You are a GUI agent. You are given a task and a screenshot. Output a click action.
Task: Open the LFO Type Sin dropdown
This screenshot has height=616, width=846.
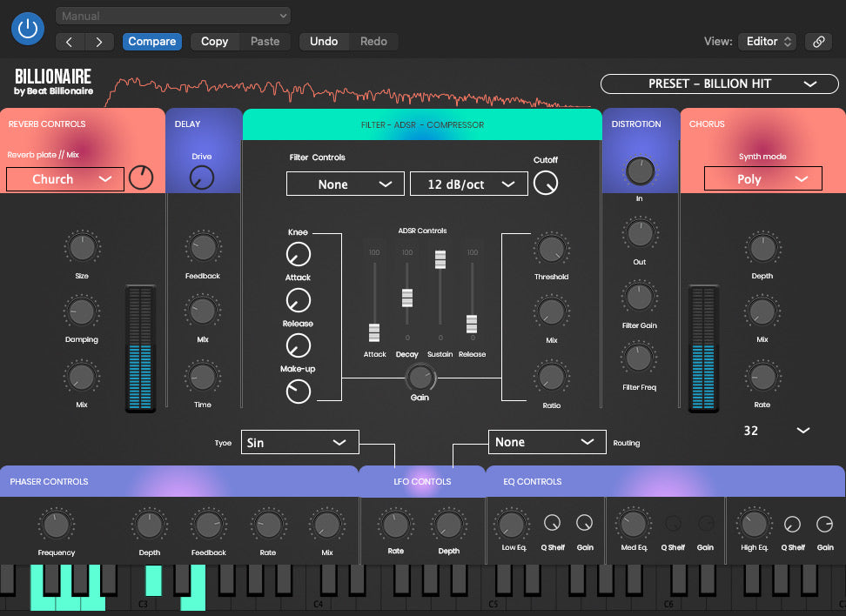[x=300, y=442]
